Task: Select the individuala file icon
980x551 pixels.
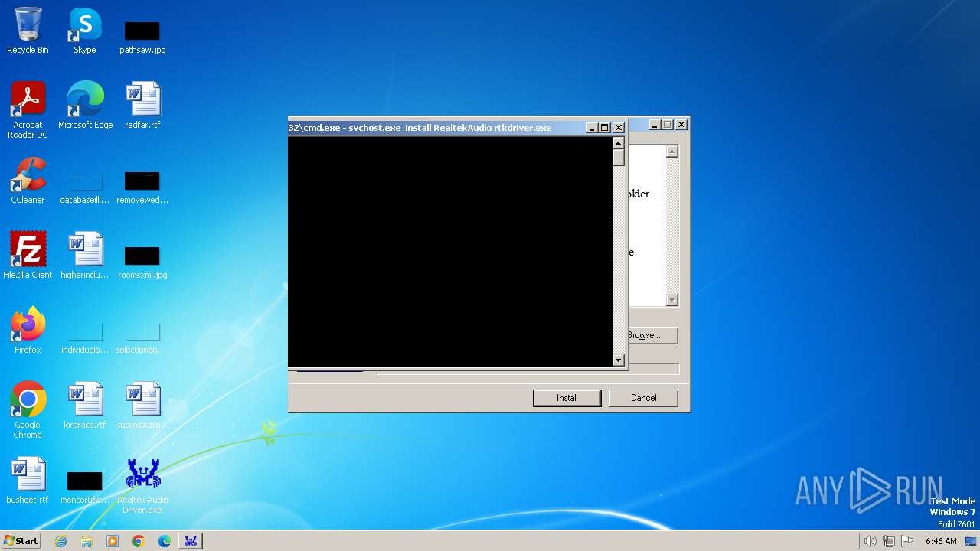Action: point(84,337)
